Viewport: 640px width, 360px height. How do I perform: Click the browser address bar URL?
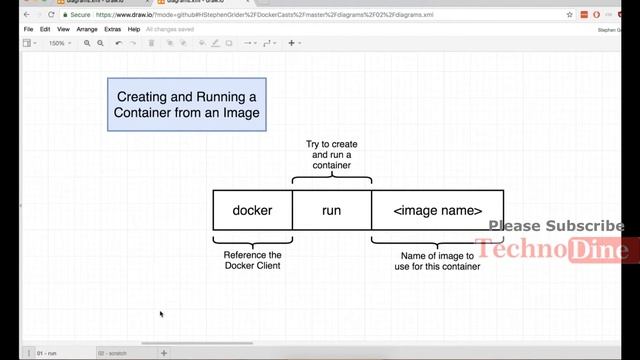pyautogui.click(x=264, y=15)
